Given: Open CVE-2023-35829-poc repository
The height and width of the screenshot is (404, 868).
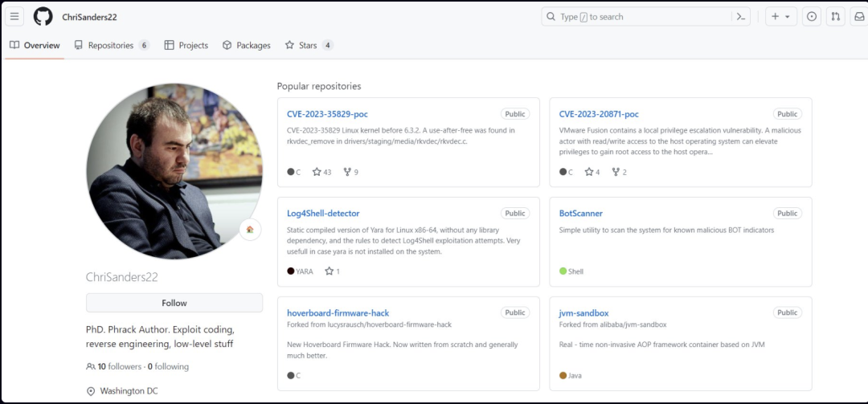Looking at the screenshot, I should [x=327, y=114].
